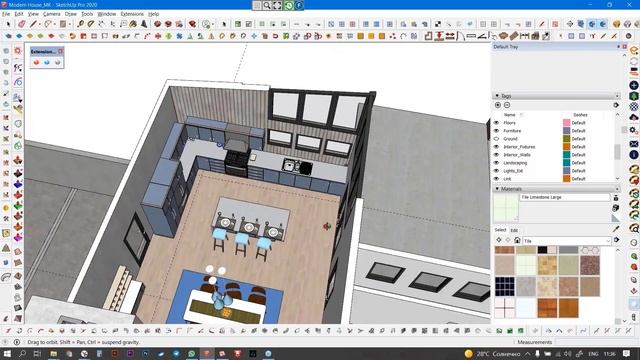Viewport: 640px width, 360px height.
Task: Select the Line pencil tool
Action: coord(33,24)
